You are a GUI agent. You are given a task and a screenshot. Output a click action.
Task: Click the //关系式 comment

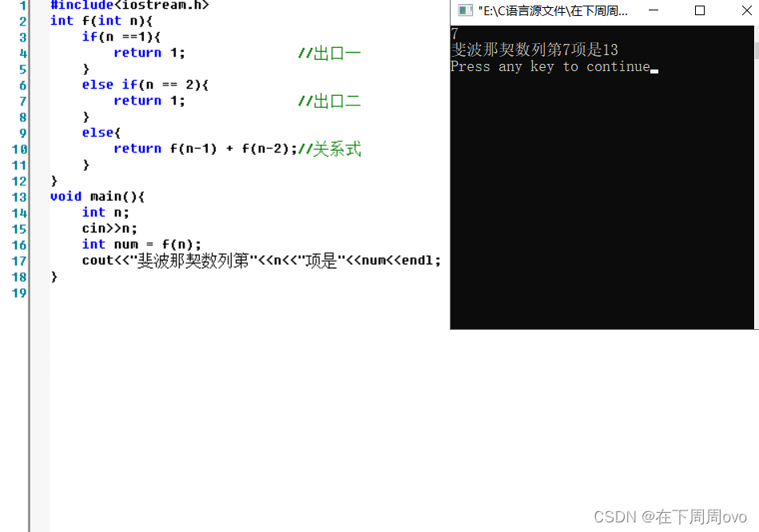330,149
